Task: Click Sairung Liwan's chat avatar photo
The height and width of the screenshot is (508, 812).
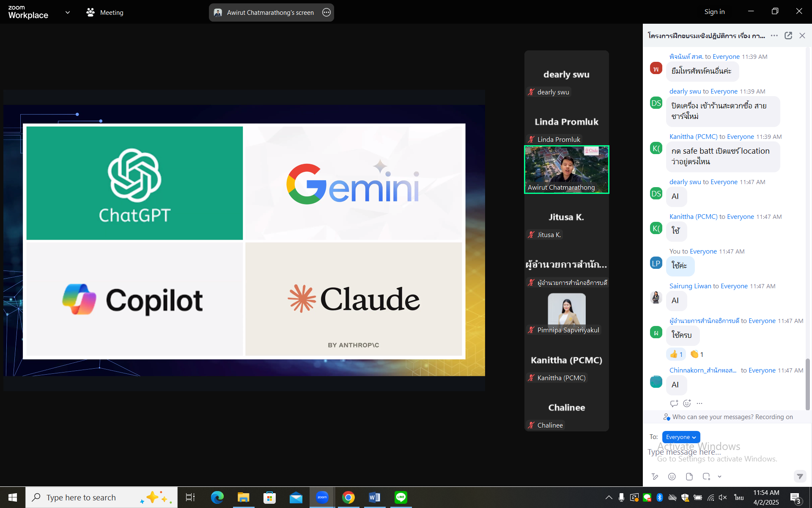Action: (656, 298)
